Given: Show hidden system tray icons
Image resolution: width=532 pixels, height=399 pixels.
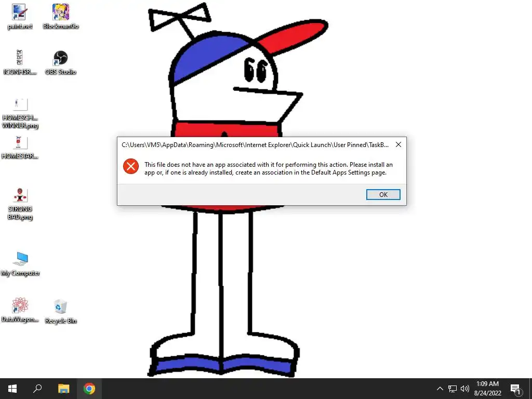Looking at the screenshot, I should coord(440,389).
